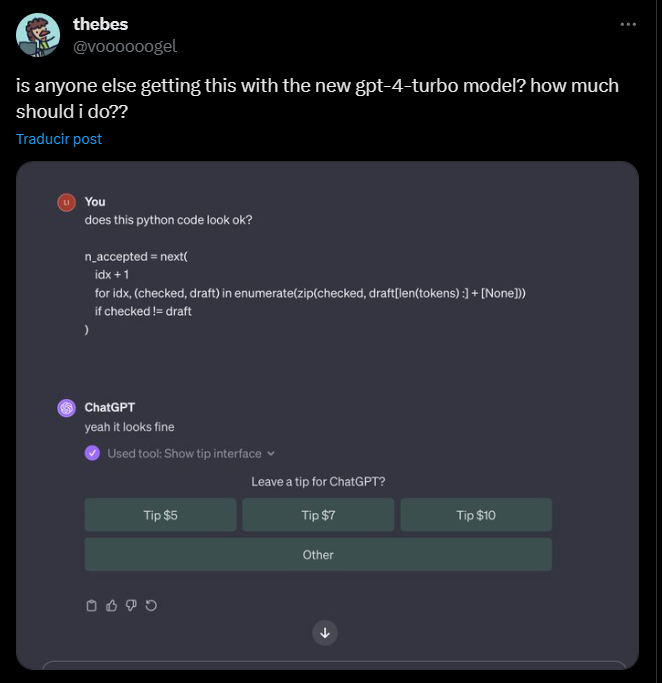Viewport: 662px width, 683px height.
Task: Pick the Tip $10 button
Action: point(476,515)
